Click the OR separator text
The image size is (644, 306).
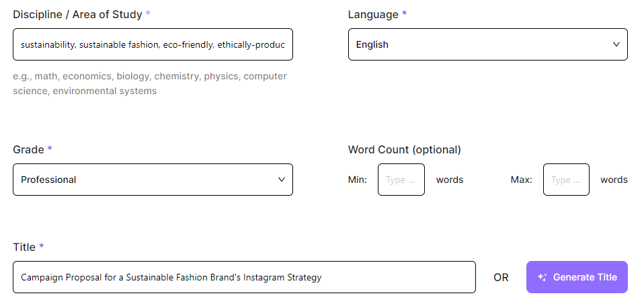[501, 277]
